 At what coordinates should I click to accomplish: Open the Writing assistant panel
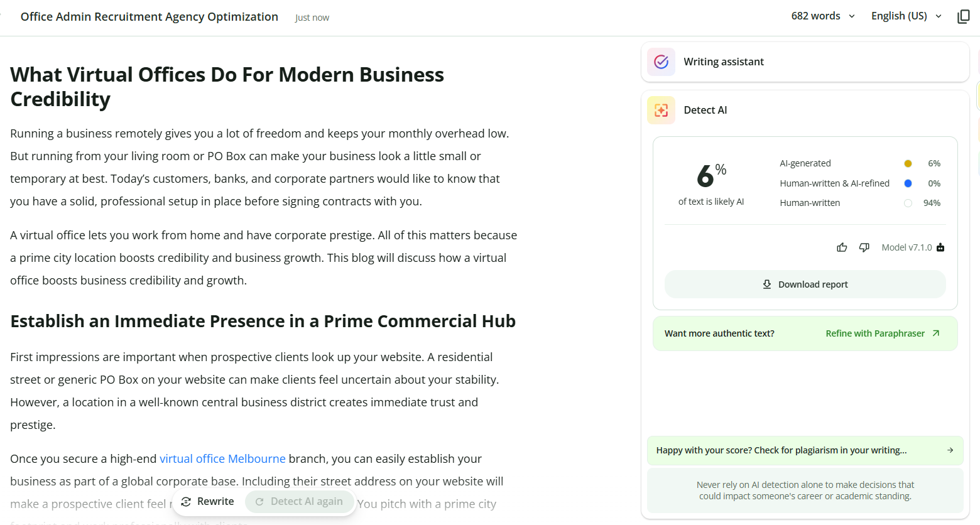pyautogui.click(x=805, y=62)
